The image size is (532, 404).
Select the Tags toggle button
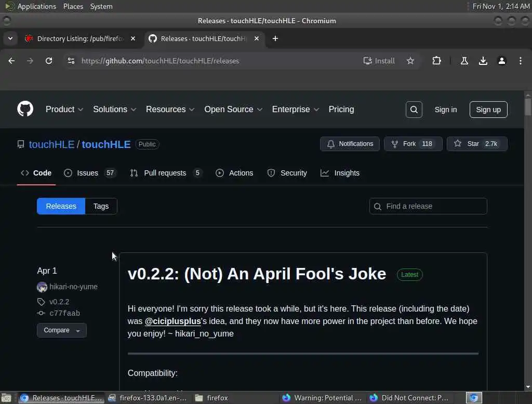click(101, 206)
